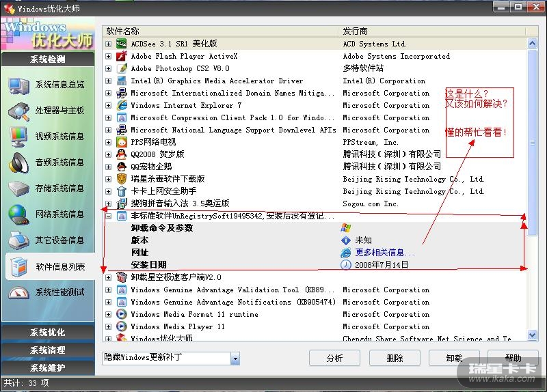The image size is (547, 392).
Task: Open the 音频系统信息 speaker icon
Action: coord(19,163)
